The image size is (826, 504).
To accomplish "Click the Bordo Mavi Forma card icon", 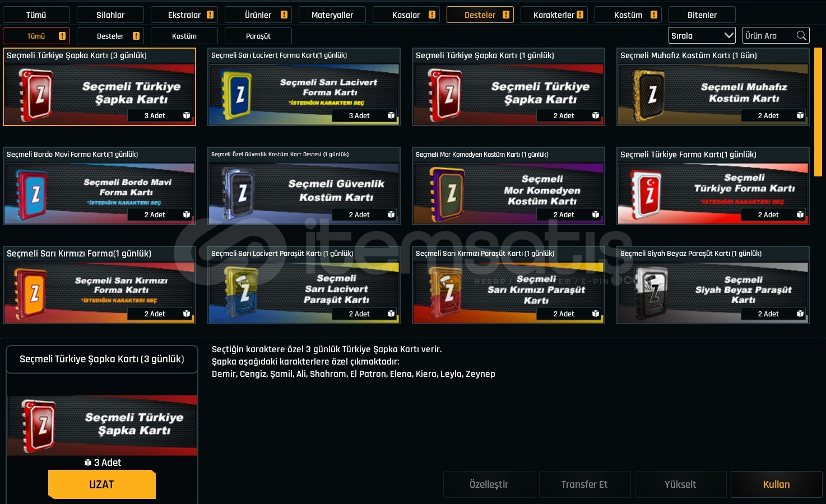I will click(x=32, y=193).
